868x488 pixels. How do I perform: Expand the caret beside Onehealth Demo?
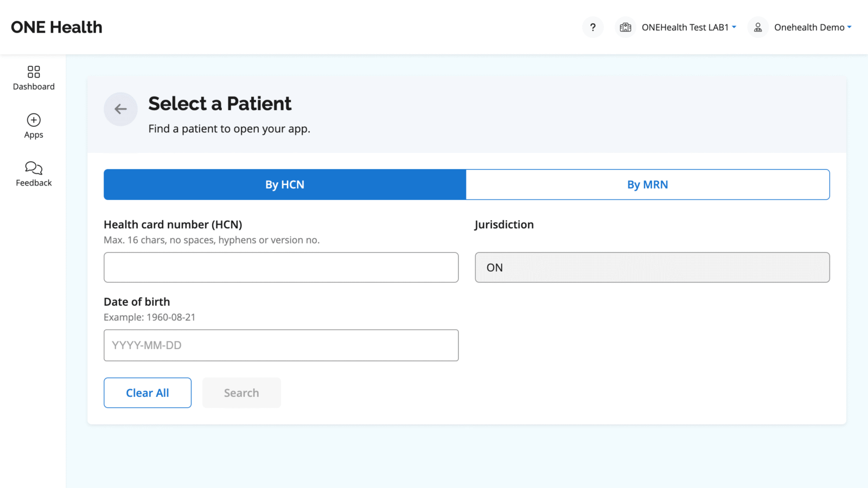(850, 27)
